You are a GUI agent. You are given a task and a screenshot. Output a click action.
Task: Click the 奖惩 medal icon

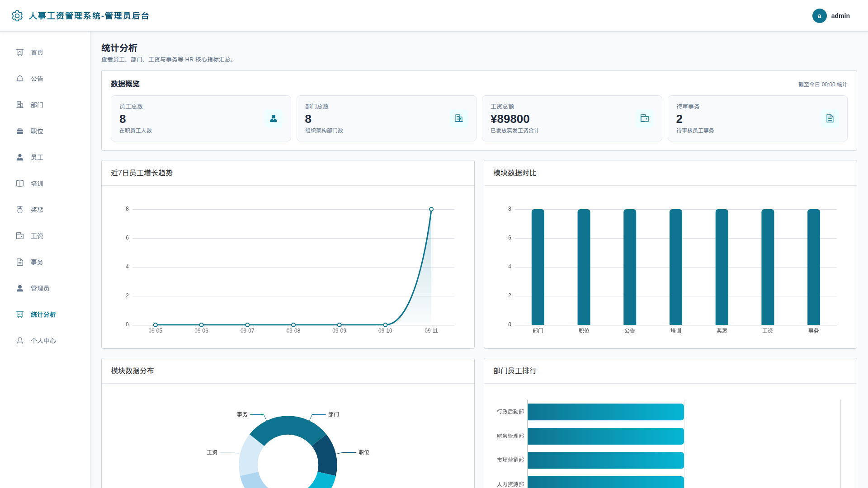[x=20, y=210]
